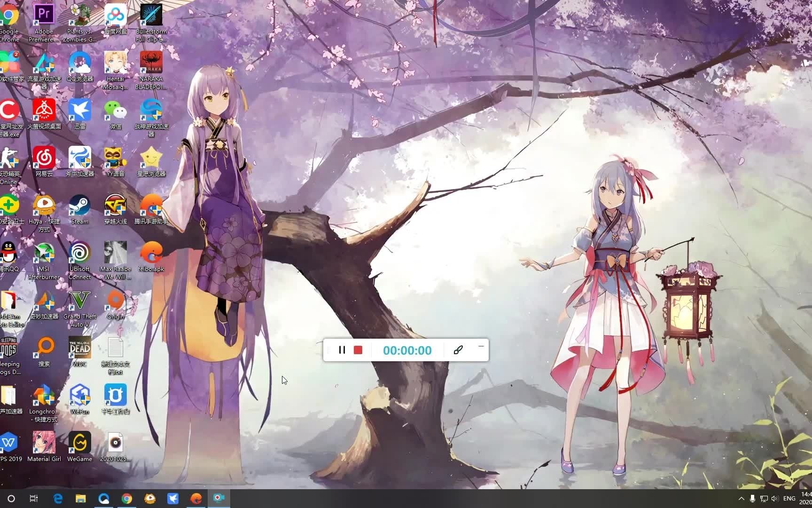The image size is (812, 508).
Task: Open 百度网盘 desktop icon
Action: point(116,19)
